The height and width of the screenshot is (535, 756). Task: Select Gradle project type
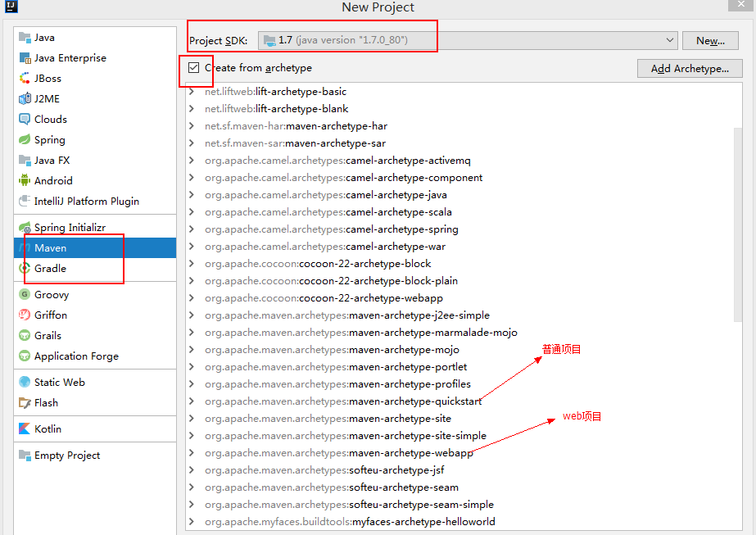click(x=95, y=268)
